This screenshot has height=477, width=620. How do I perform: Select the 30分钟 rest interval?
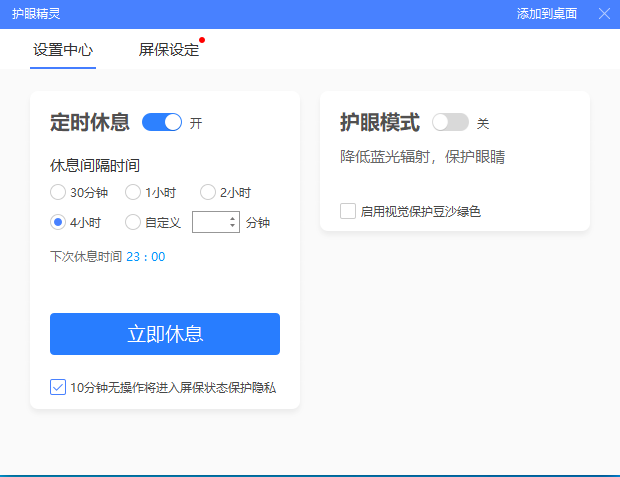[58, 192]
